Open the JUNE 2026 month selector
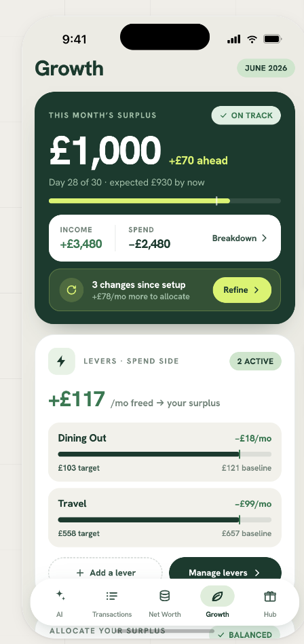304x644 pixels. (266, 68)
